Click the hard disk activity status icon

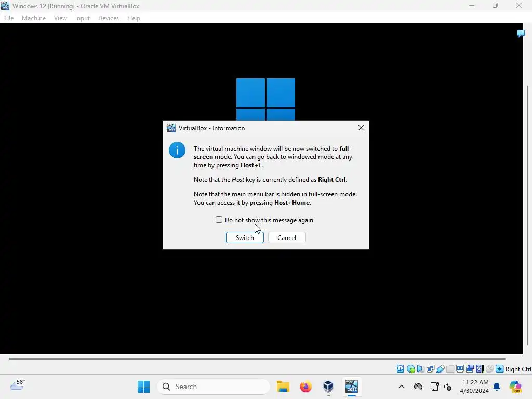401,369
